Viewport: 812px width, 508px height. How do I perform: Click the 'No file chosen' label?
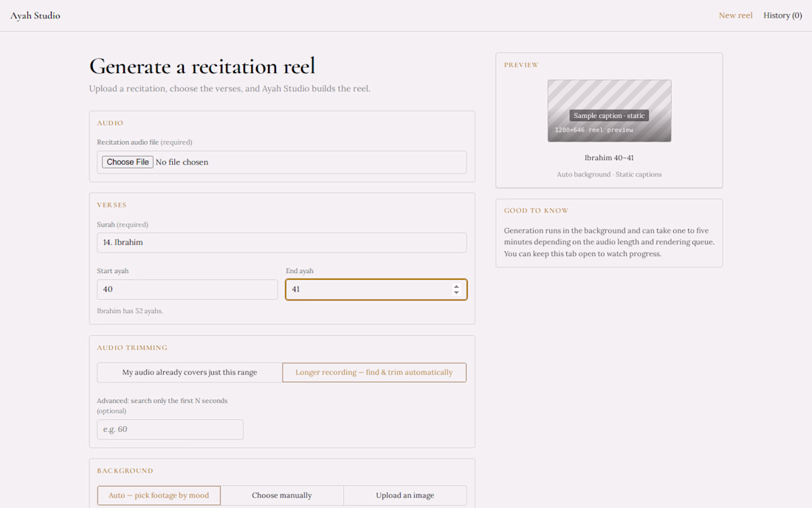(182, 162)
